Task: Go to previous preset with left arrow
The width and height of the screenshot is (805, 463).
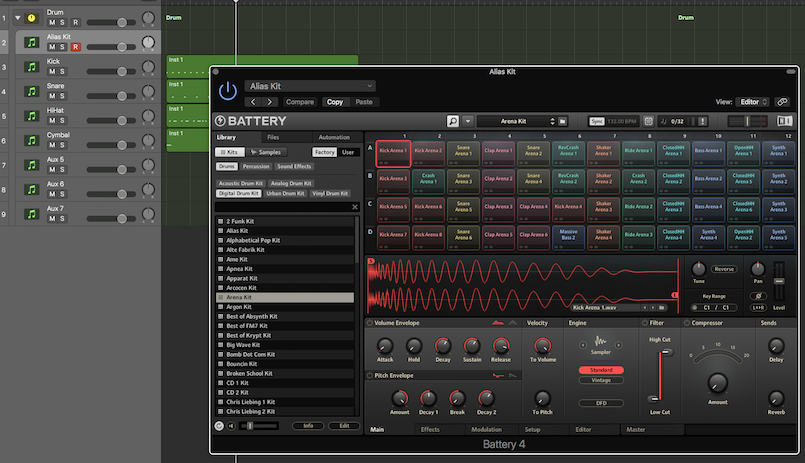Action: 253,102
